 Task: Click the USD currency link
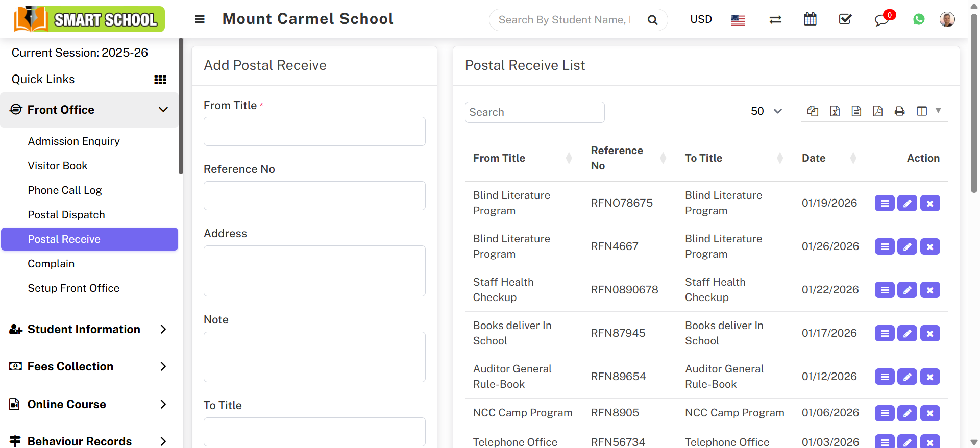[x=701, y=19]
